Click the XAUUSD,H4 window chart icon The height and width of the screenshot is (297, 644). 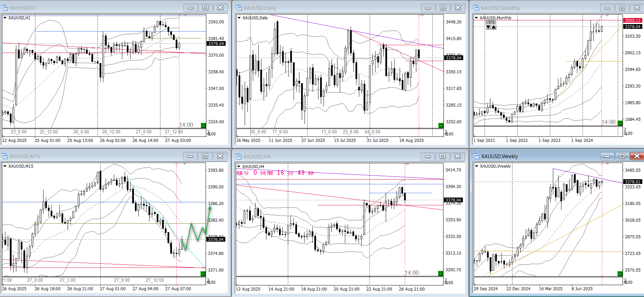pos(239,156)
